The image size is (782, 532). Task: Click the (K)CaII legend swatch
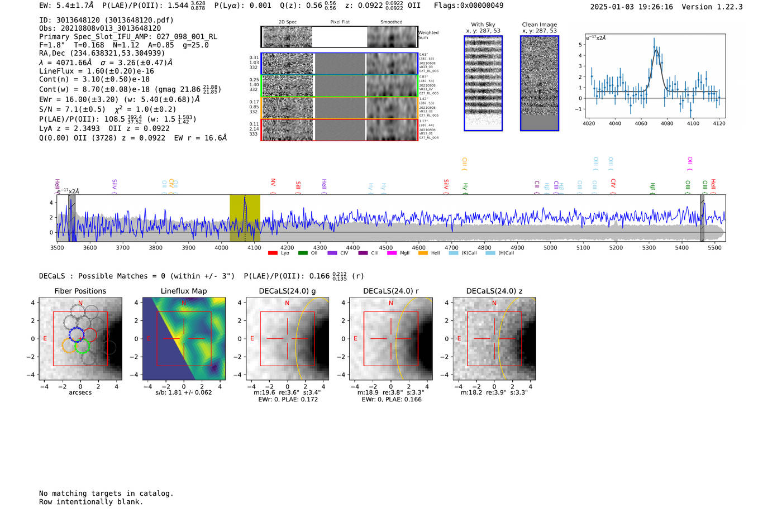pos(454,253)
